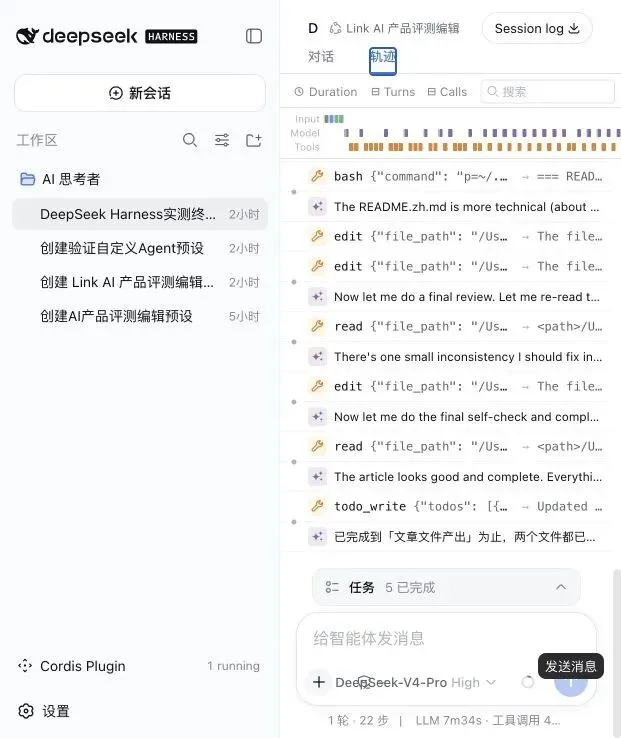Type in 给智能体发消息 message box
Viewport: 621px width, 738px height.
click(x=446, y=639)
